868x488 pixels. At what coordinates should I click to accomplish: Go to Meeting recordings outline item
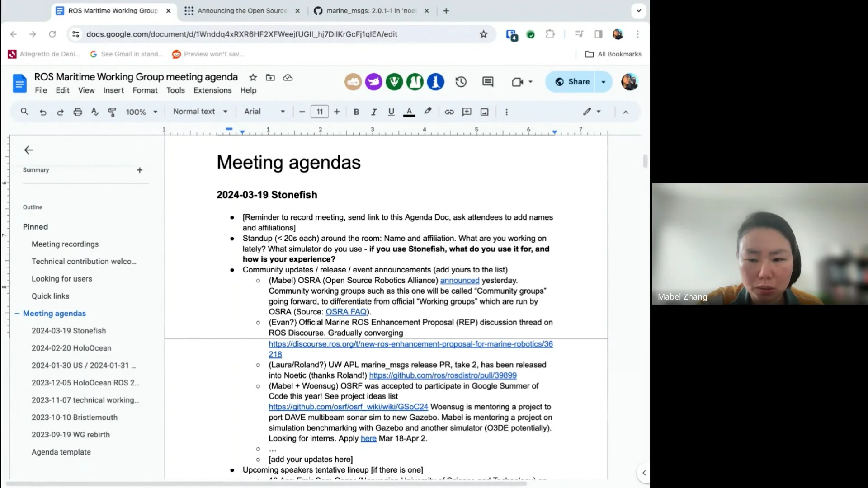click(x=65, y=244)
